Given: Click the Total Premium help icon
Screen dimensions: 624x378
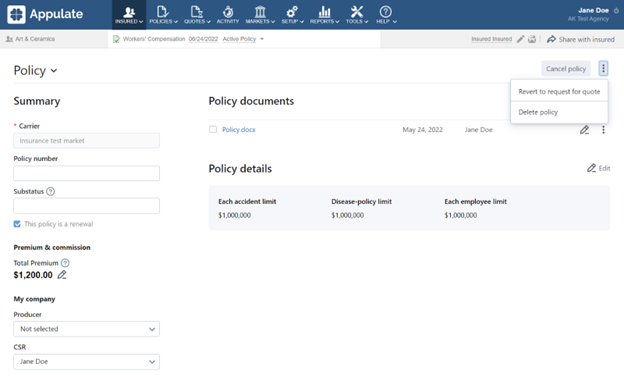Looking at the screenshot, I should (x=65, y=263).
